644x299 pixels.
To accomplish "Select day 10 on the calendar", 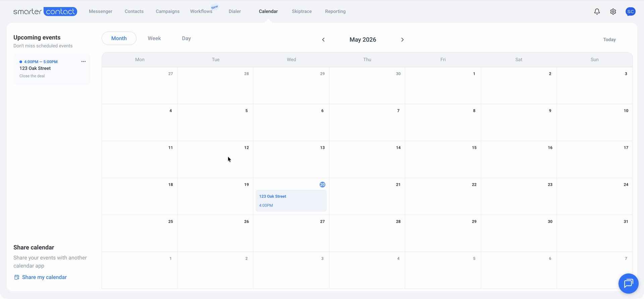I will pos(595,122).
